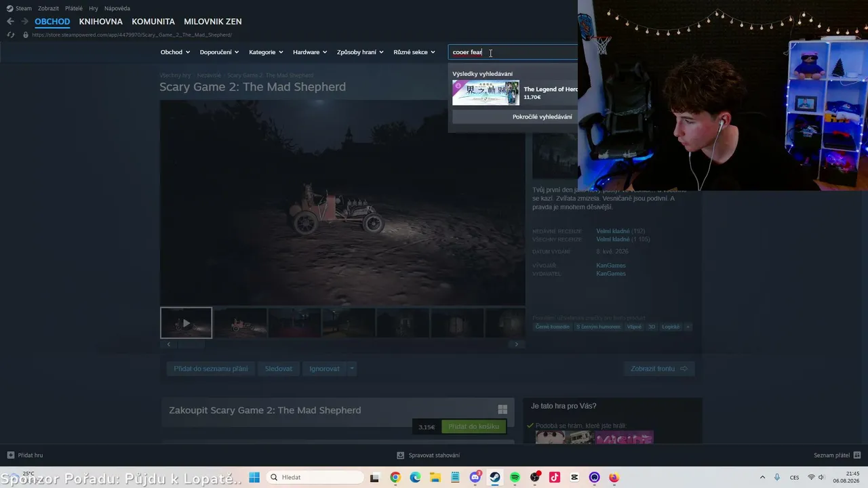Follow the Nezávislé breadcrumb link

click(209, 75)
